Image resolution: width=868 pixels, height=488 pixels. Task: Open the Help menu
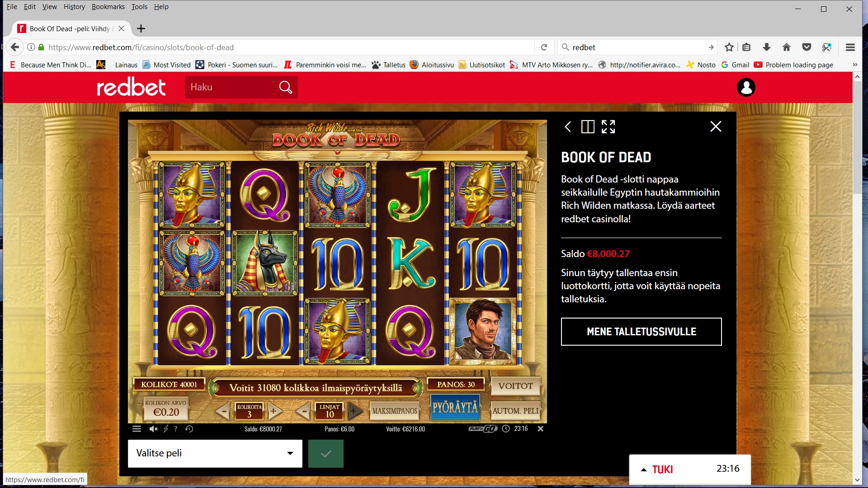click(161, 7)
